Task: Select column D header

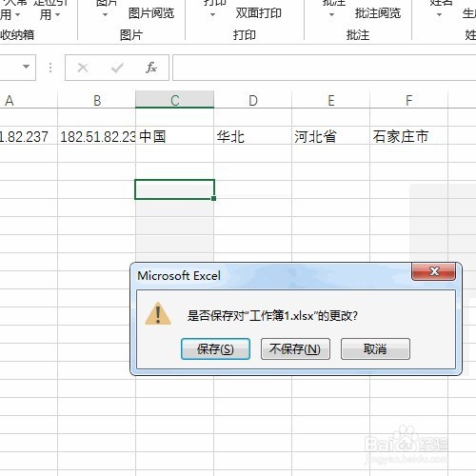Action: tap(253, 100)
